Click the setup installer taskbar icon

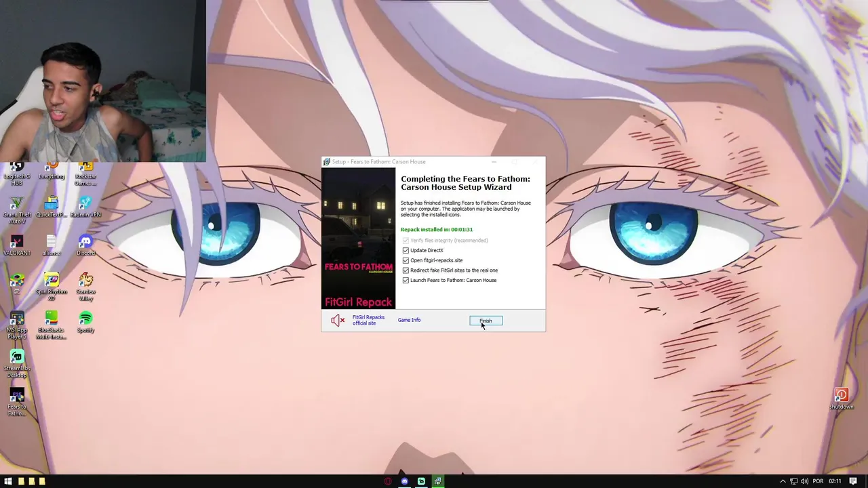(438, 481)
